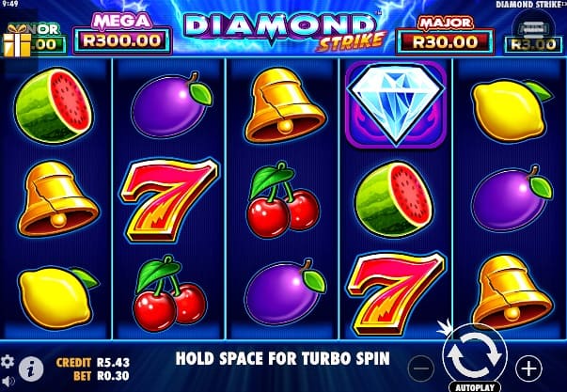Click the cherries in reel three's middle row
The width and height of the screenshot is (567, 392).
pyautogui.click(x=282, y=199)
